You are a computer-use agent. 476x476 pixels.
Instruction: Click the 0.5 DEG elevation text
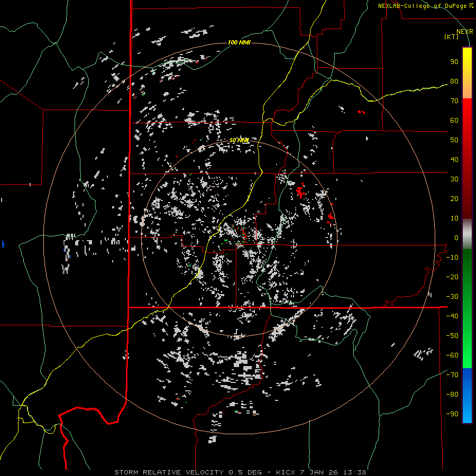coord(244,472)
